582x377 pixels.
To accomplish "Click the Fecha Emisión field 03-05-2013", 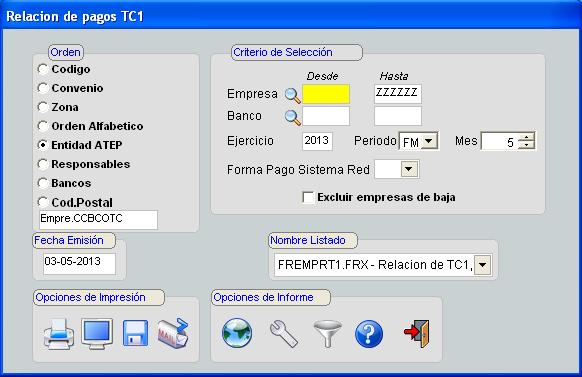I will (x=79, y=264).
